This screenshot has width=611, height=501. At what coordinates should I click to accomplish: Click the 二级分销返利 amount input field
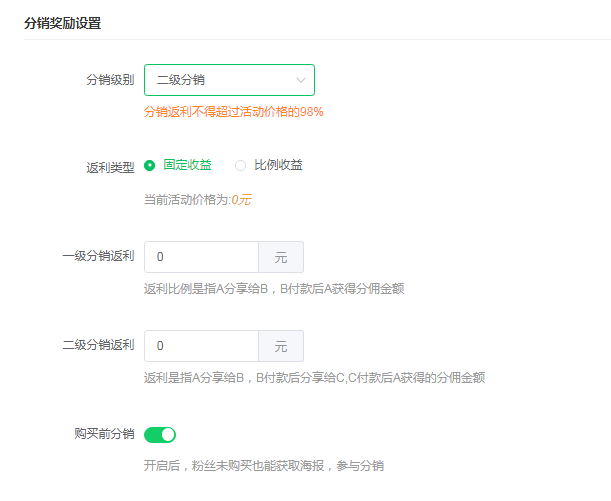click(201, 346)
